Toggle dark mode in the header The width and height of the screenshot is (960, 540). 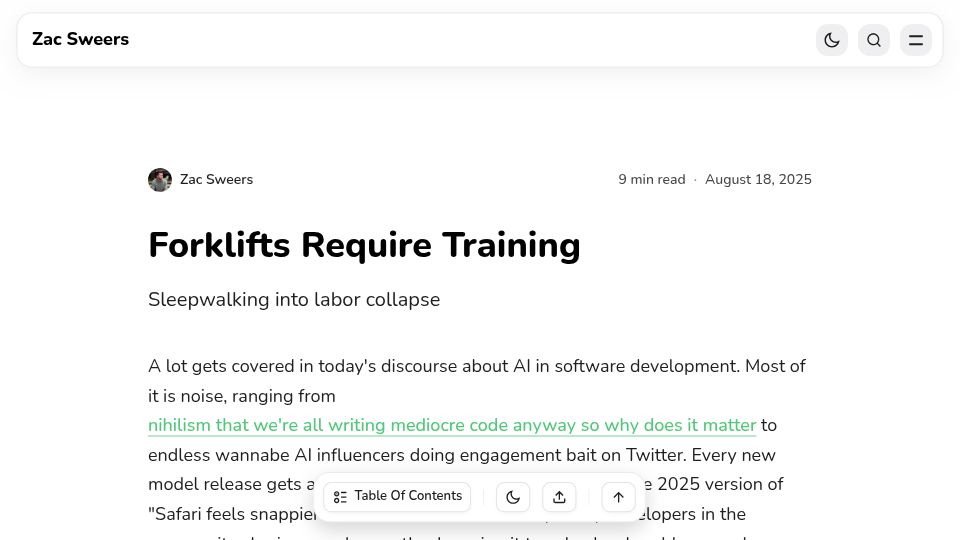[831, 40]
